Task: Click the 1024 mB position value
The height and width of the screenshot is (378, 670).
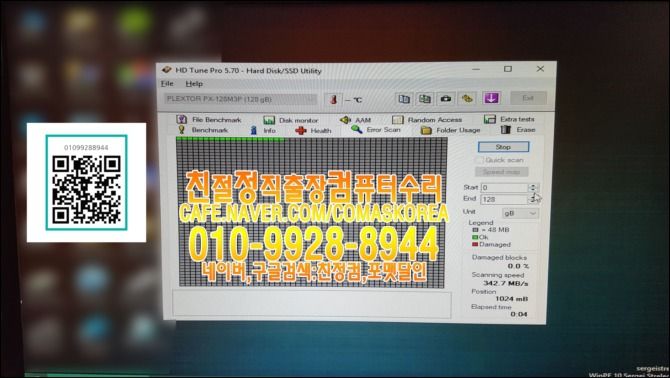Action: click(511, 299)
